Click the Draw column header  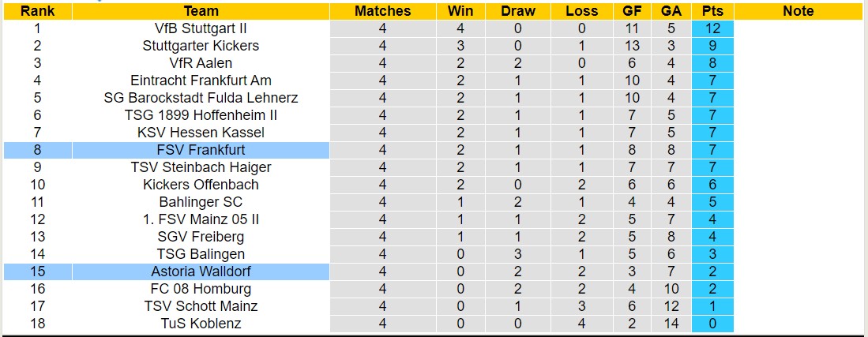point(518,11)
